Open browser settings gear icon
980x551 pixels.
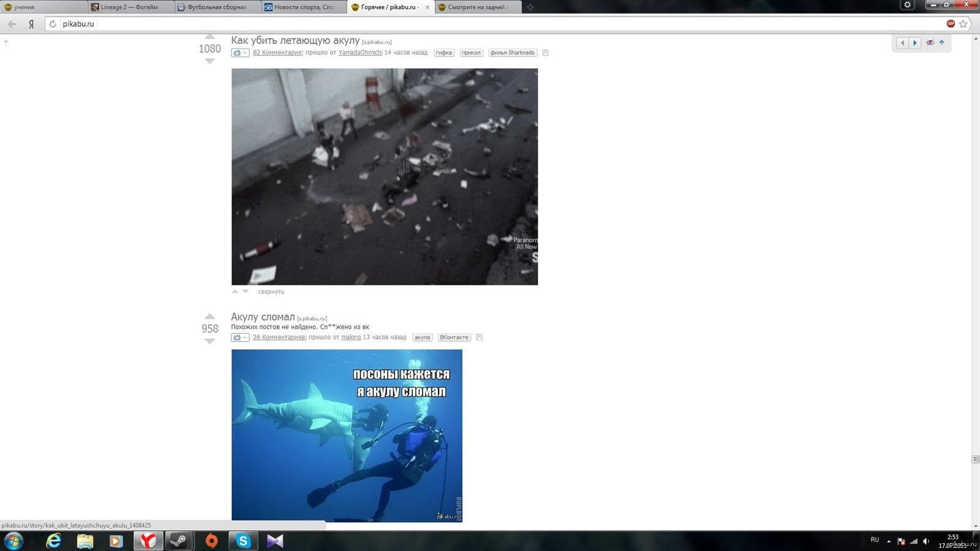pyautogui.click(x=907, y=5)
